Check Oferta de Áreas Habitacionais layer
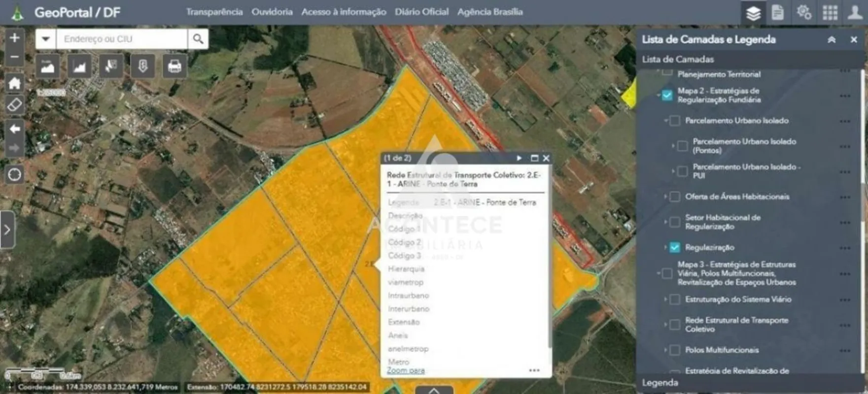Viewport: 868px width, 394px height. coord(675,197)
